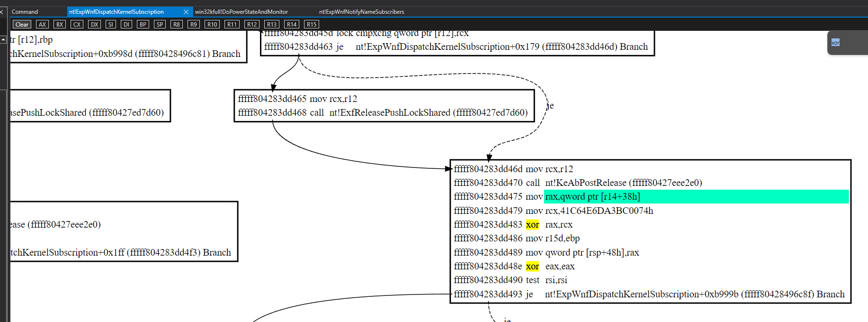The width and height of the screenshot is (868, 322).
Task: Click the scroll up arrow on left panel
Action: (3, 40)
